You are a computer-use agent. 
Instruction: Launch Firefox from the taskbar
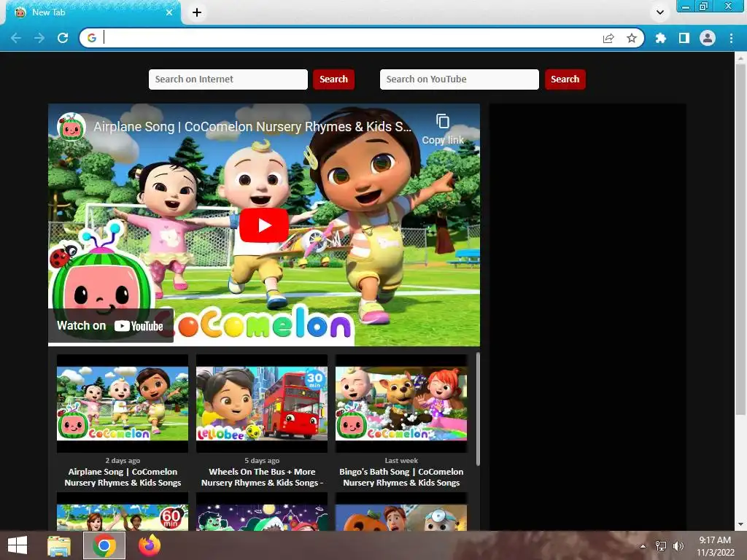(149, 545)
